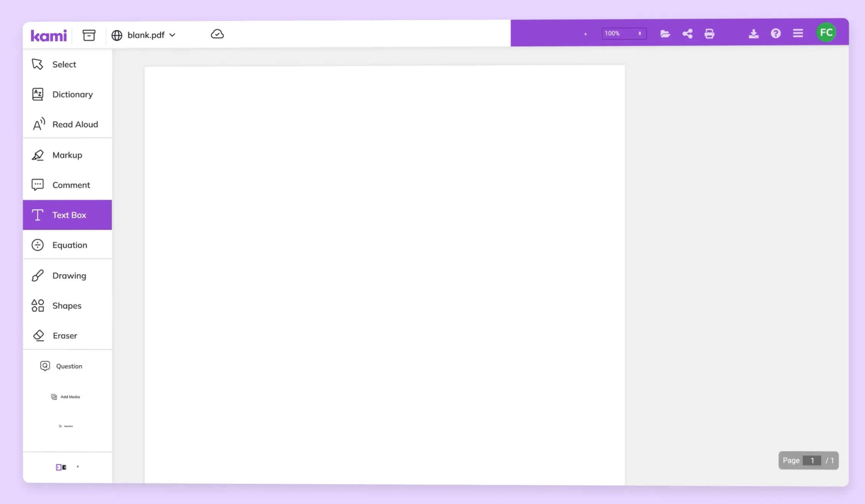865x504 pixels.
Task: Toggle the sidebar panel layout icon
Action: [x=61, y=467]
